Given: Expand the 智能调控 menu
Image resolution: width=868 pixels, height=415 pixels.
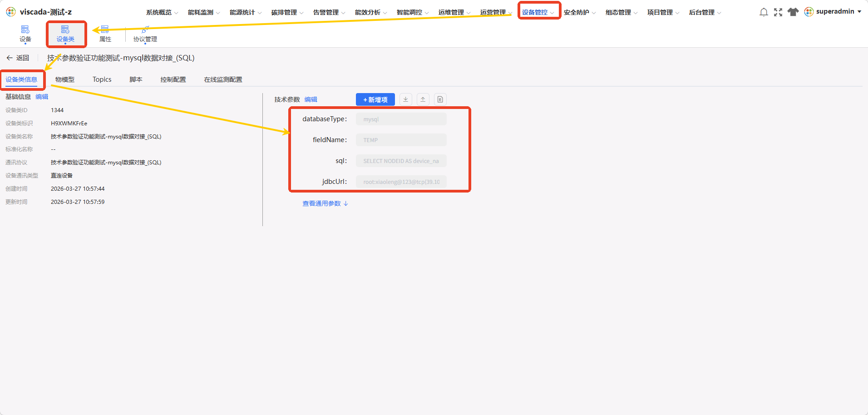Looking at the screenshot, I should click(413, 12).
